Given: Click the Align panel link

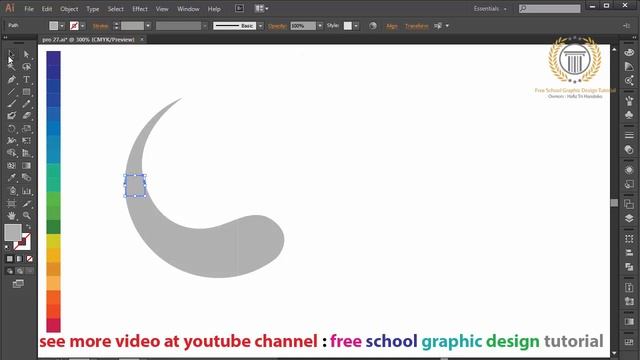Looking at the screenshot, I should click(391, 26).
